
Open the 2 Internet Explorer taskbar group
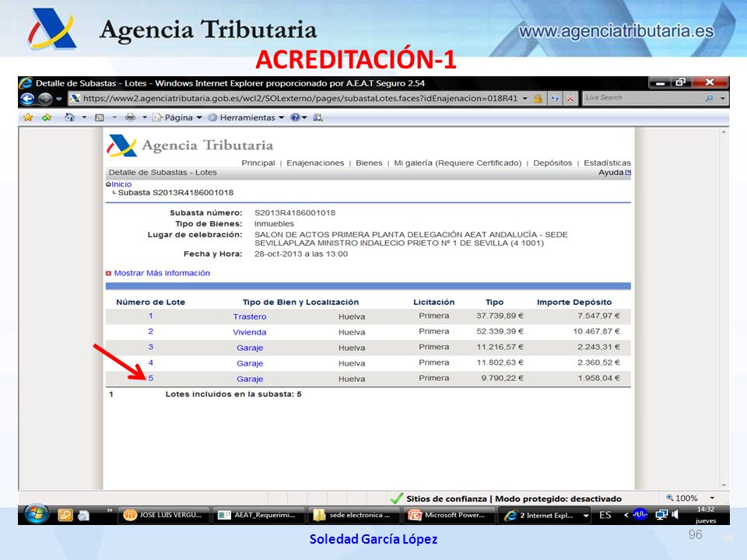(544, 515)
